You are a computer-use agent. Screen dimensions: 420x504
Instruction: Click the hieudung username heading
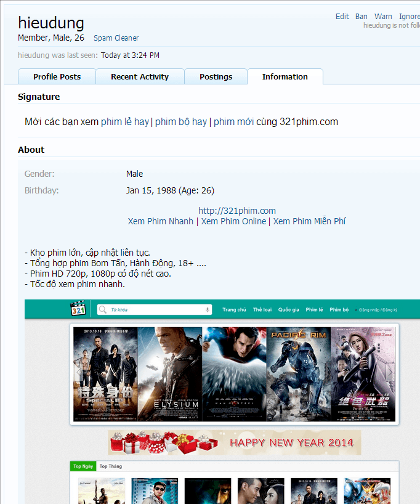click(51, 23)
